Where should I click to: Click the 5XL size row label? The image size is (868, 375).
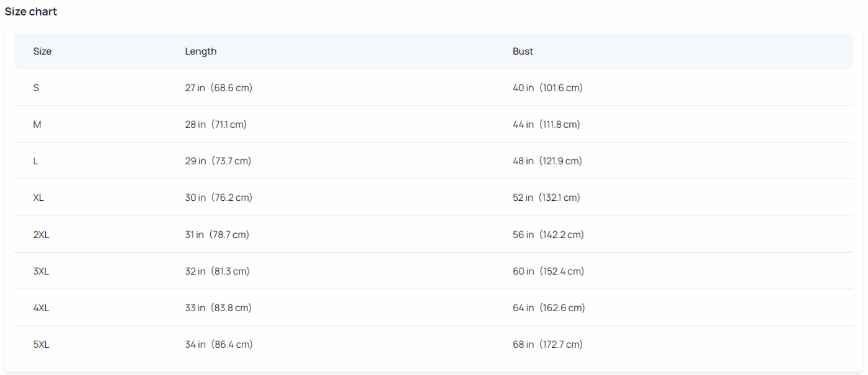pos(41,345)
